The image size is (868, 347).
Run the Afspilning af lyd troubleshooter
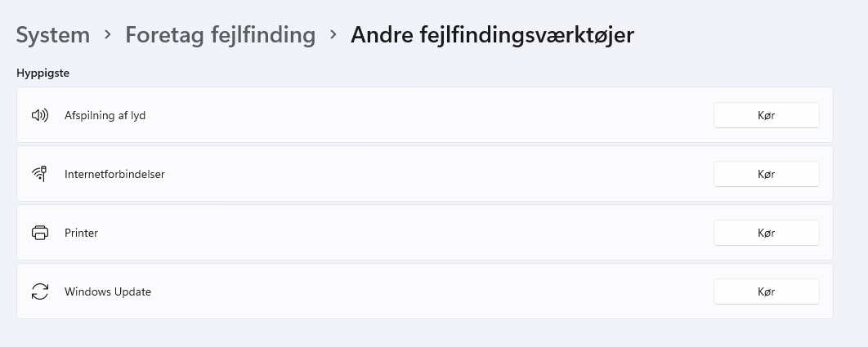coord(766,115)
